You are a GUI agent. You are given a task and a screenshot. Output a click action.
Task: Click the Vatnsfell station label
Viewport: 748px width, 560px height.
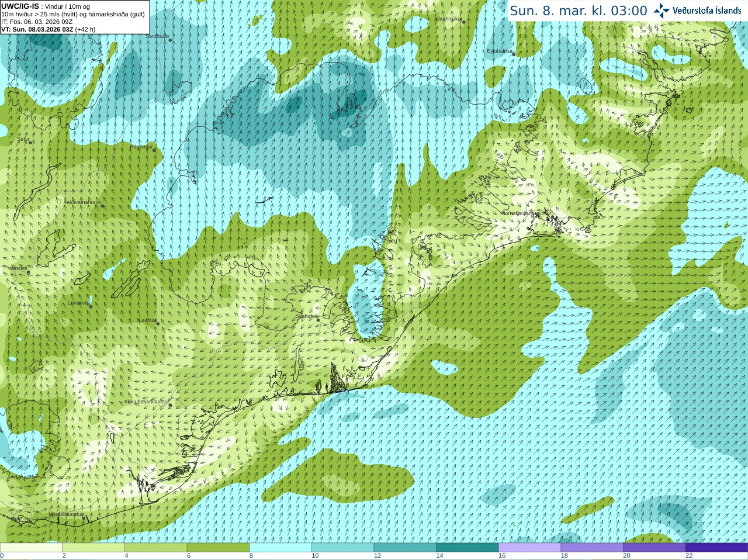point(18,268)
